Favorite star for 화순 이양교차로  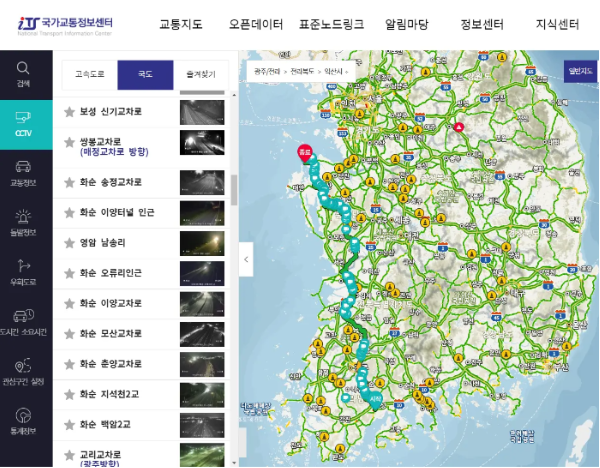(x=69, y=304)
